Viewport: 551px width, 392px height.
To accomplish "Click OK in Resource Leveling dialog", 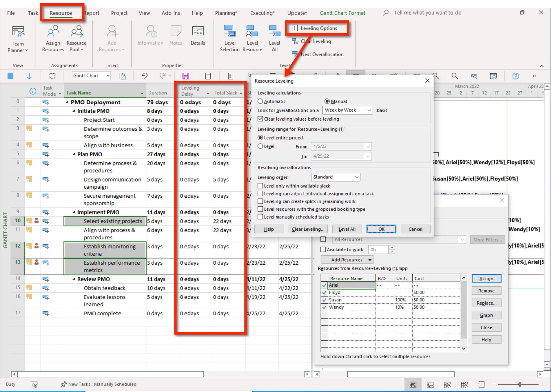I will pyautogui.click(x=381, y=229).
